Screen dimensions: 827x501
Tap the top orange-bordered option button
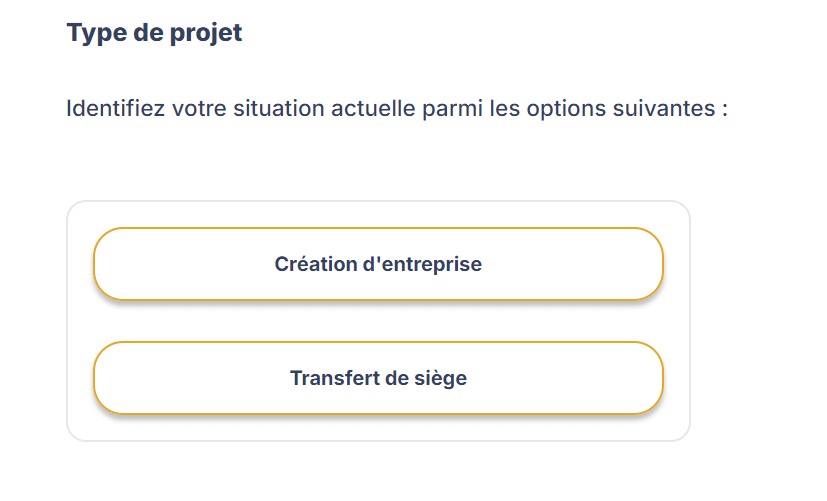[x=378, y=264]
